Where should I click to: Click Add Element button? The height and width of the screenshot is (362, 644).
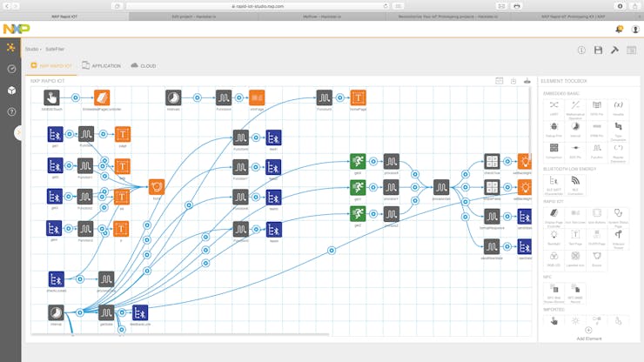click(588, 334)
